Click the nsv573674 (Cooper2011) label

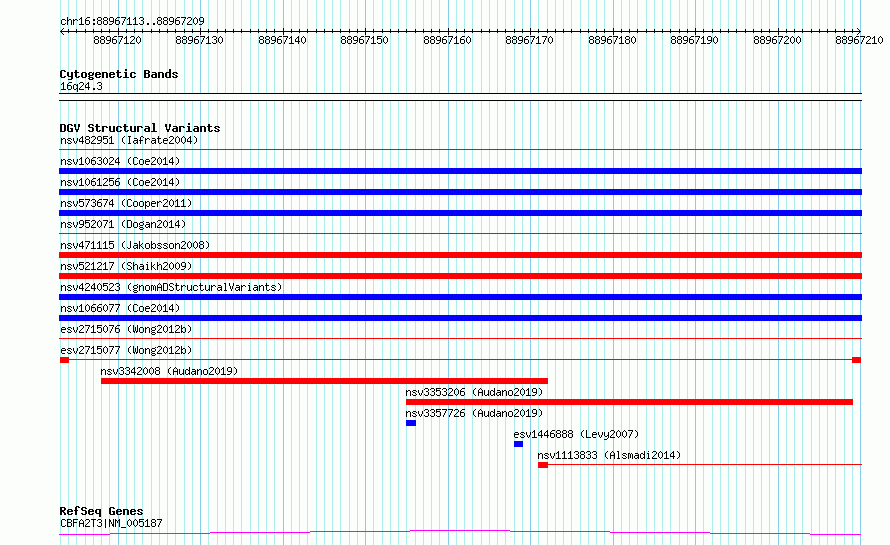pyautogui.click(x=126, y=203)
